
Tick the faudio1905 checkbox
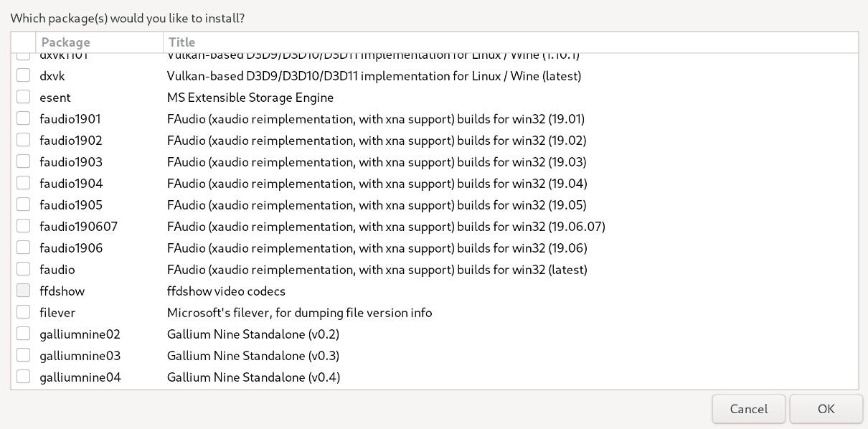point(23,204)
